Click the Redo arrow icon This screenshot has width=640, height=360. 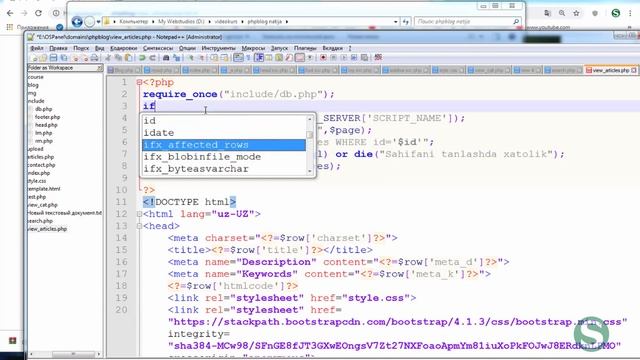152,58
